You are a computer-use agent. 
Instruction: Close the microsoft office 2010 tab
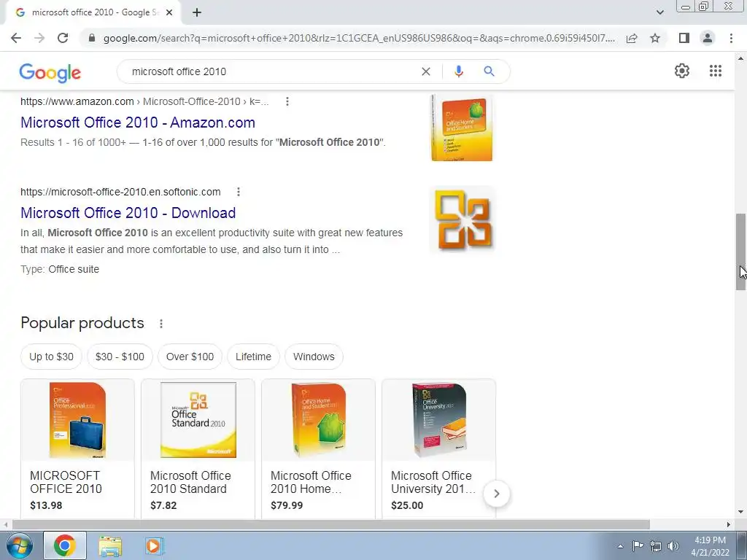coord(169,12)
